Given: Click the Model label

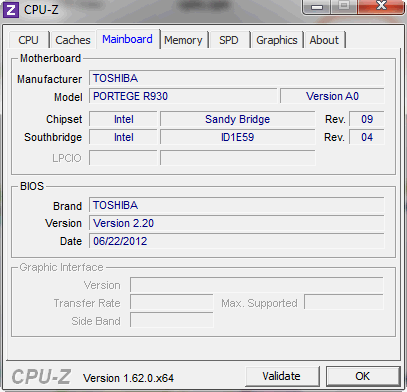Looking at the screenshot, I should pyautogui.click(x=68, y=97).
